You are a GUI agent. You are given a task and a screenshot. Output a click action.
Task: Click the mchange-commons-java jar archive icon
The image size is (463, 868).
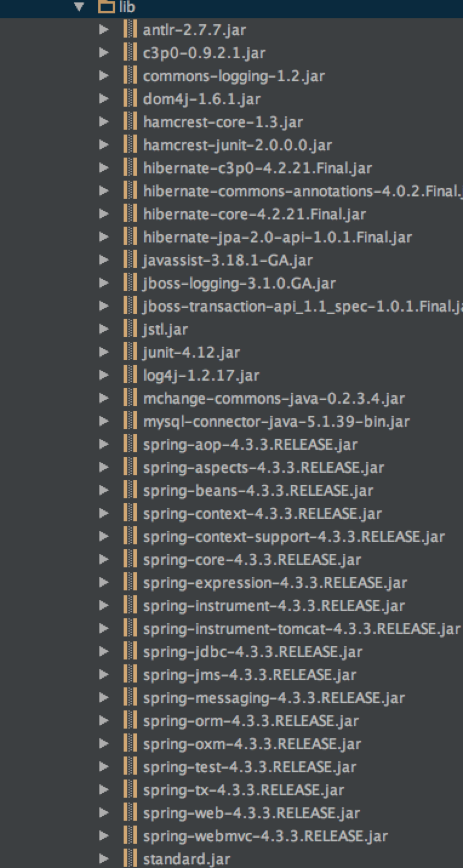(130, 398)
